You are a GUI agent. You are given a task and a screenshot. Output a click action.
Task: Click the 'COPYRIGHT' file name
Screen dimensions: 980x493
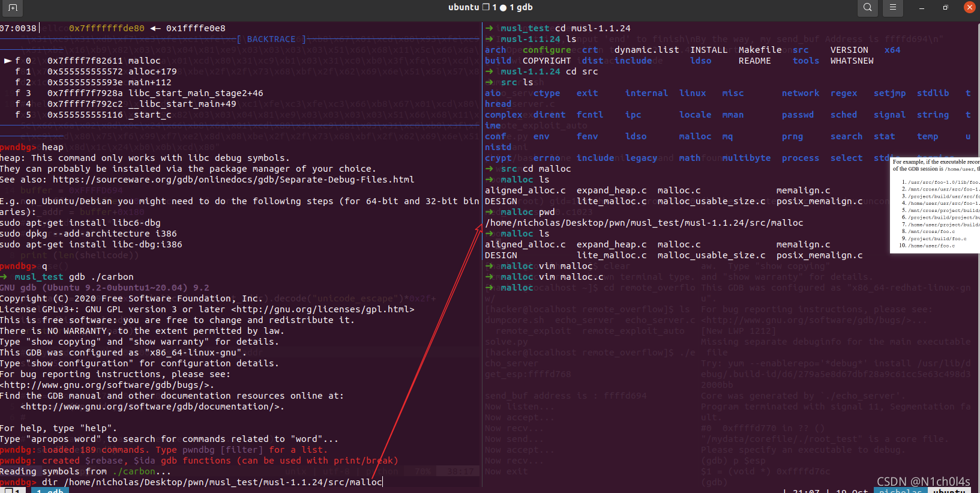(547, 61)
